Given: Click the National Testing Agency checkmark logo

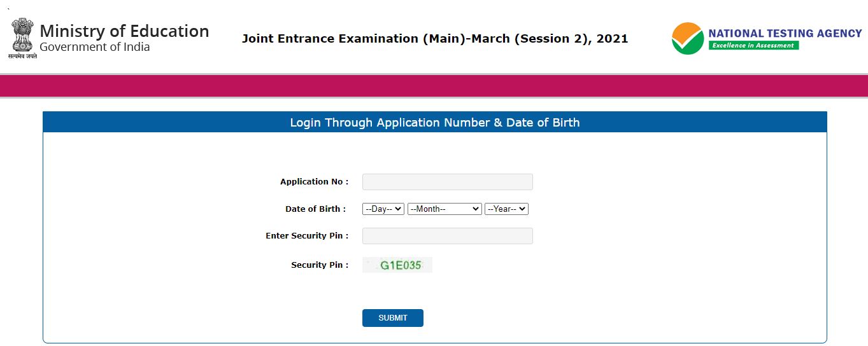Looking at the screenshot, I should click(688, 39).
